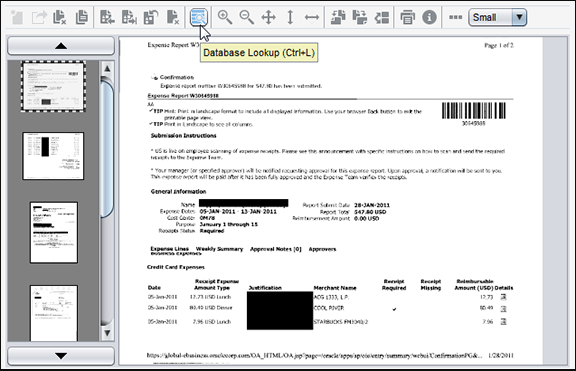
Task: Click the greyed-out share arrow icon
Action: [39, 17]
